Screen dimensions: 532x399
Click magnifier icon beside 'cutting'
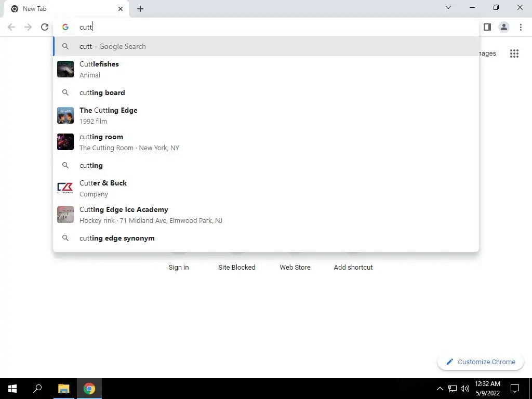coord(65,165)
